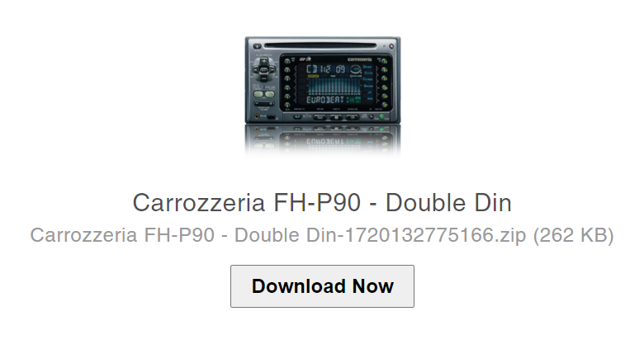644x349 pixels.
Task: Click the center button of the directional pad
Action: pos(263,70)
